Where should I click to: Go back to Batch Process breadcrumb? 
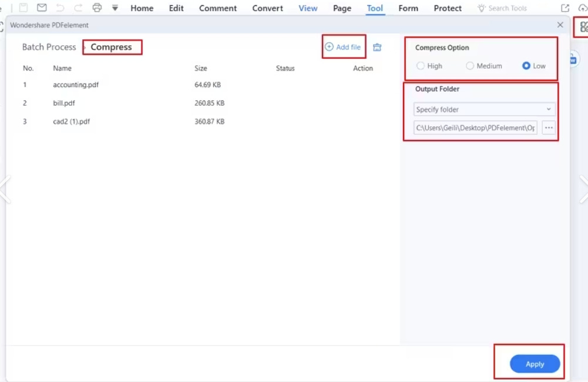click(49, 47)
